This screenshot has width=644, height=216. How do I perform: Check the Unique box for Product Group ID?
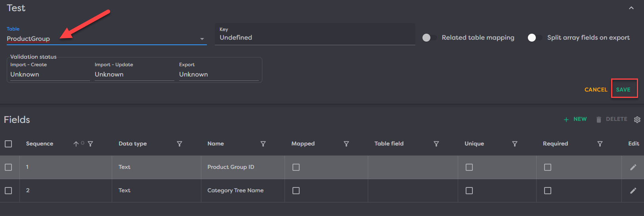(469, 167)
